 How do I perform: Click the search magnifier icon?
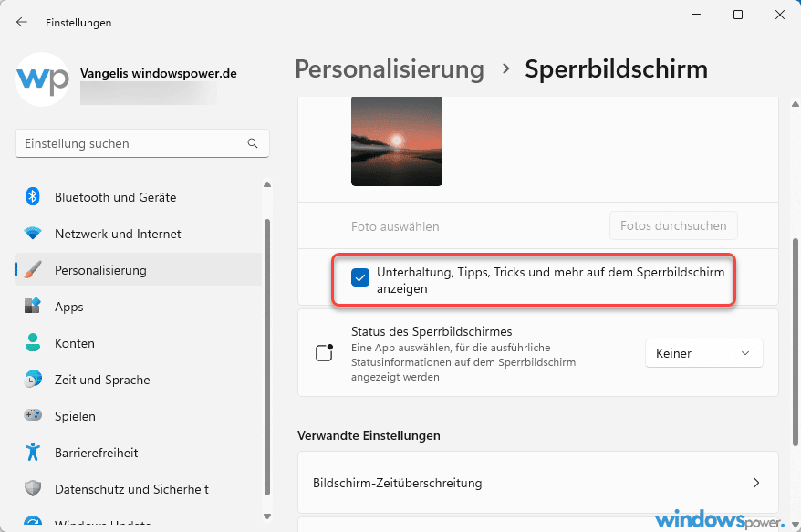tap(253, 143)
